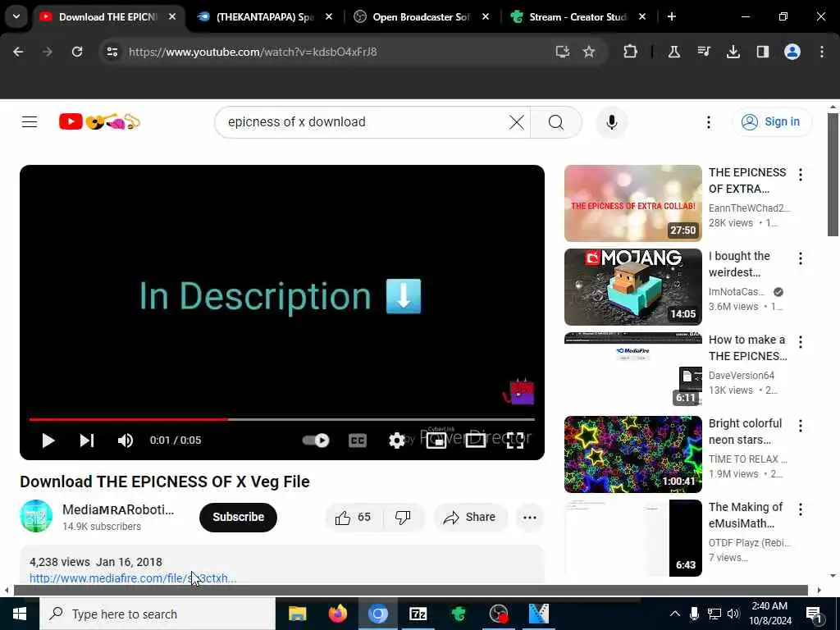840x630 pixels.
Task: Open options for 'How to make a' video
Action: 801,342
